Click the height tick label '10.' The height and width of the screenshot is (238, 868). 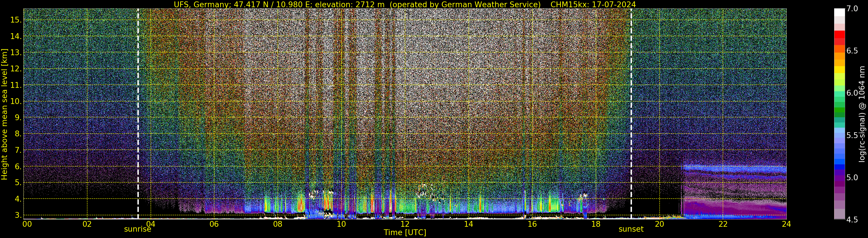(x=16, y=101)
